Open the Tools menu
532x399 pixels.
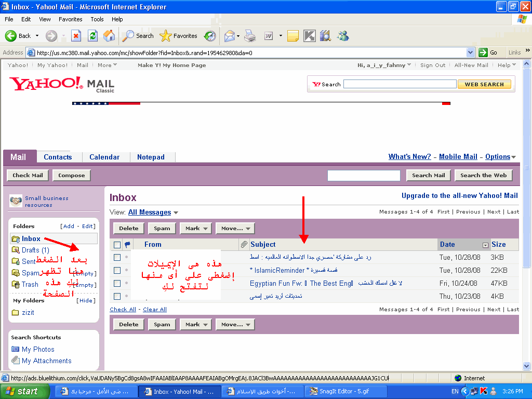coord(97,19)
